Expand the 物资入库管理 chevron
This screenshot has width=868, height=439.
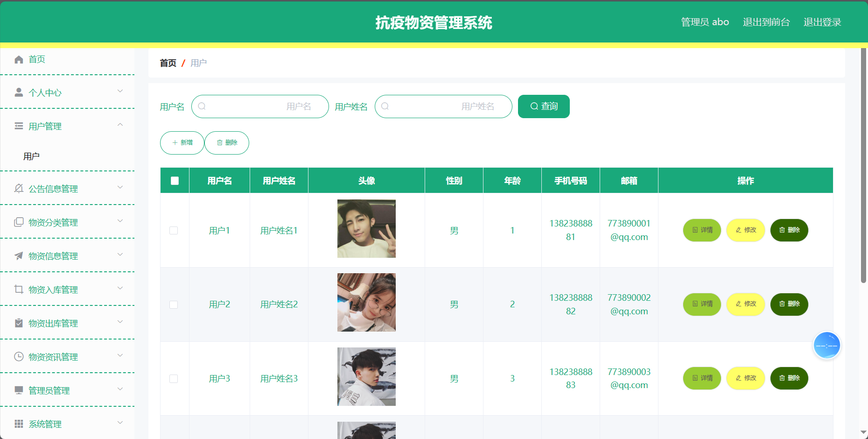(120, 288)
